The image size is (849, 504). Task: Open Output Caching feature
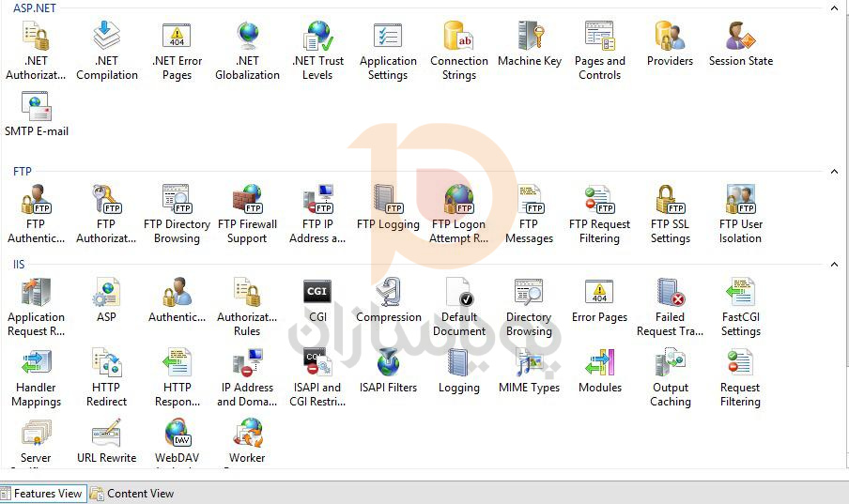point(671,378)
